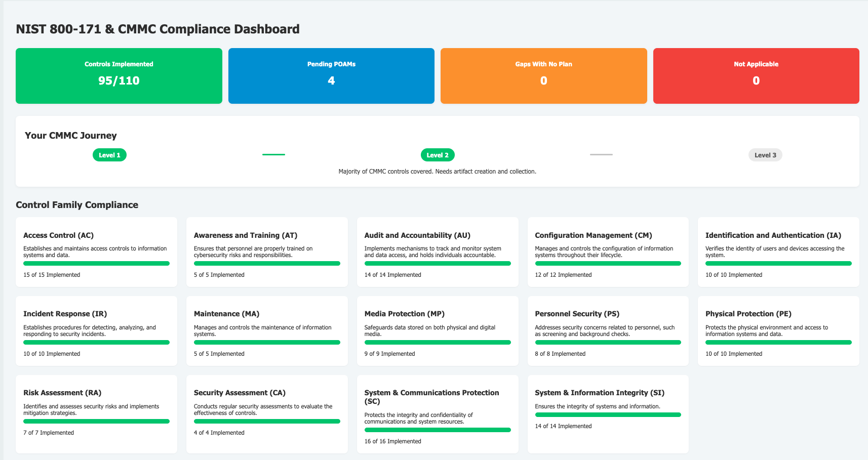Open System & Communications Protection (SC) title
The height and width of the screenshot is (460, 868).
(x=431, y=397)
